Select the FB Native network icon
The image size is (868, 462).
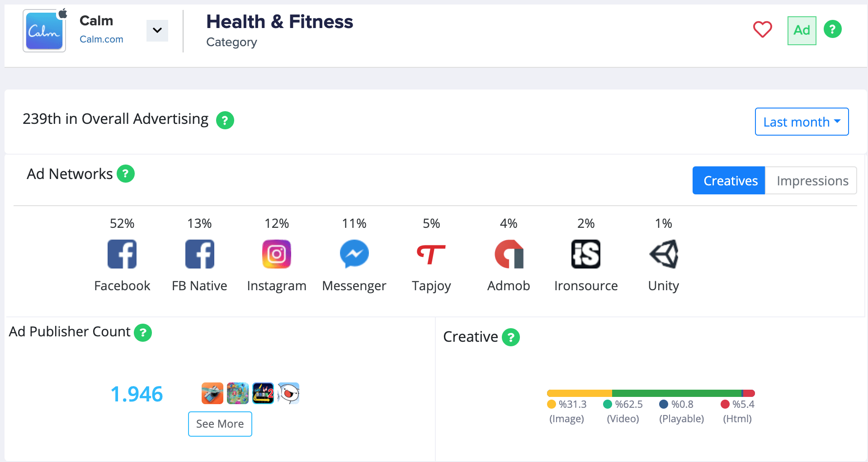(x=200, y=254)
